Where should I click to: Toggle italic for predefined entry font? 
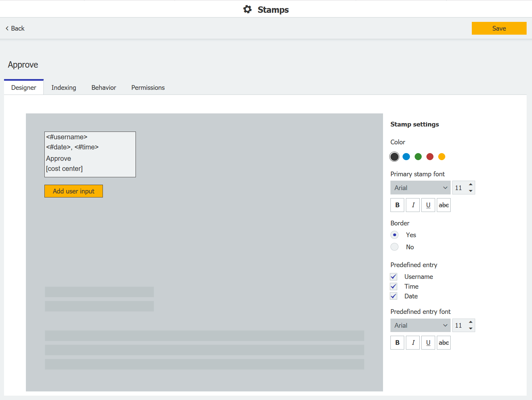coord(413,342)
